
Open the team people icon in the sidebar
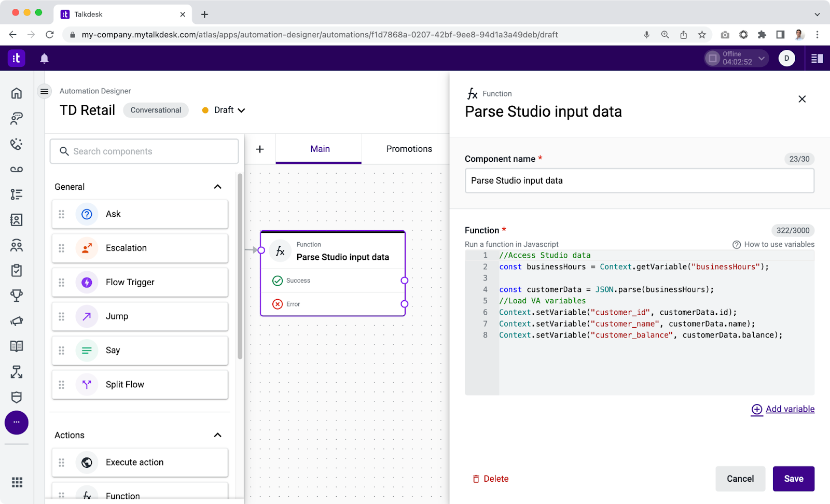click(17, 245)
